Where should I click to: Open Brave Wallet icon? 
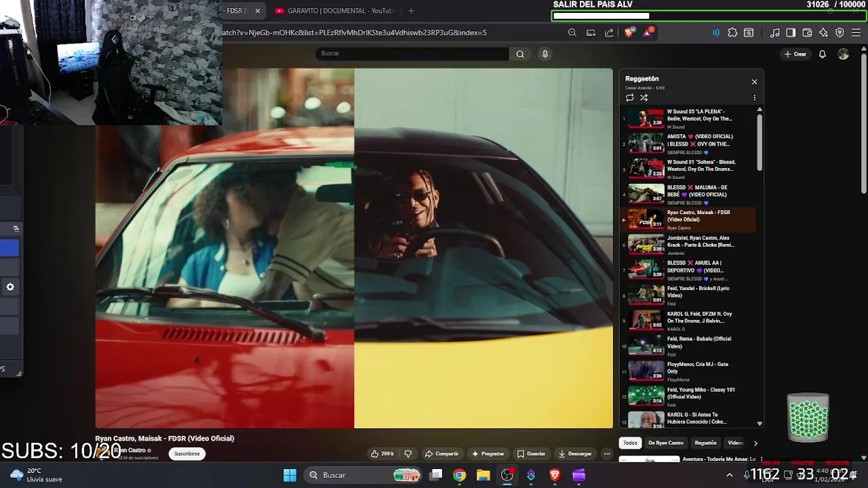(x=807, y=33)
